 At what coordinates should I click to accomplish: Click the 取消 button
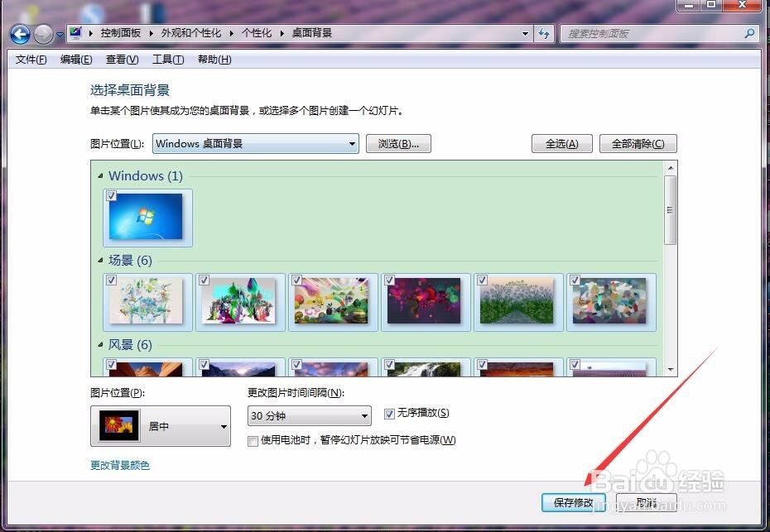(647, 502)
